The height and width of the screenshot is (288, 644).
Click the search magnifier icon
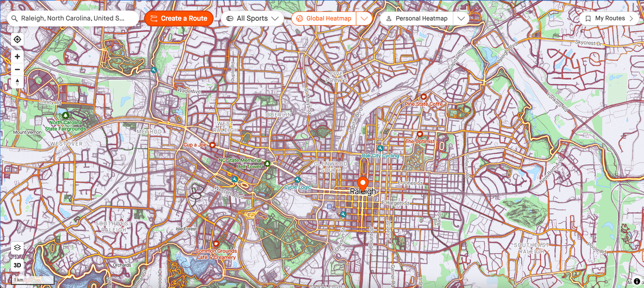(14, 19)
